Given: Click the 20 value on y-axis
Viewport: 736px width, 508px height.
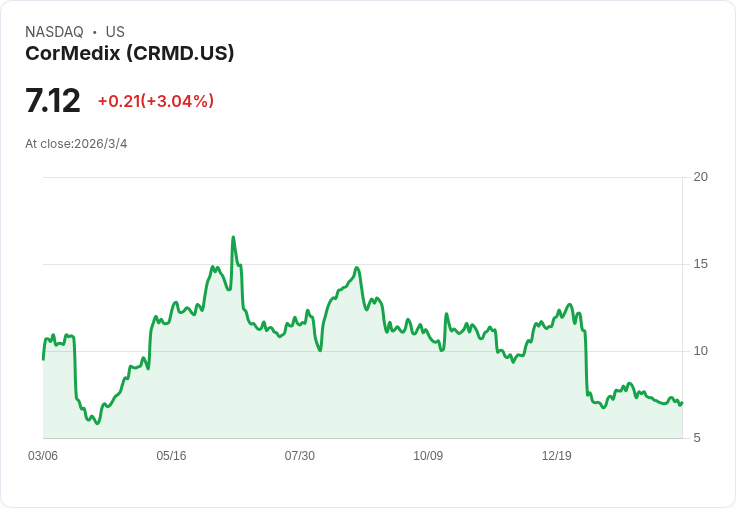Looking at the screenshot, I should [x=701, y=177].
